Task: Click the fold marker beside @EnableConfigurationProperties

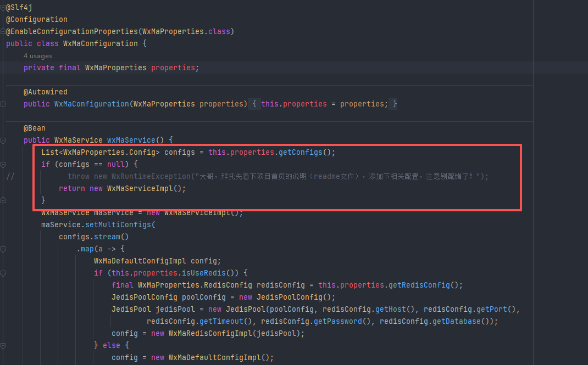Action: point(3,31)
